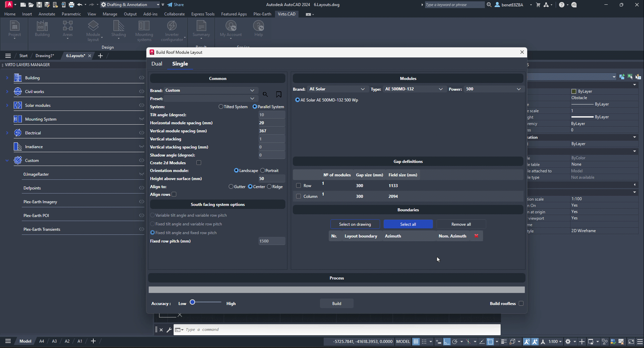This screenshot has height=348, width=644.
Task: Click the Solar modules layer icon
Action: [18, 105]
